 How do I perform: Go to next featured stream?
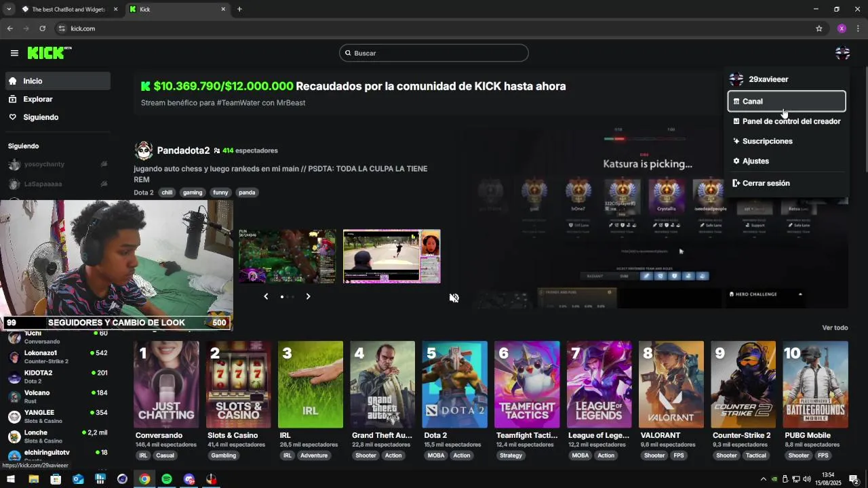(x=308, y=296)
